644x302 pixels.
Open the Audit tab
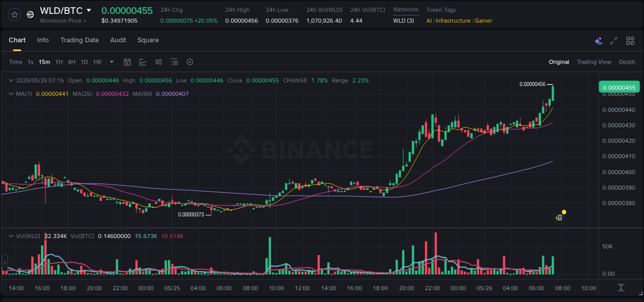coord(118,40)
